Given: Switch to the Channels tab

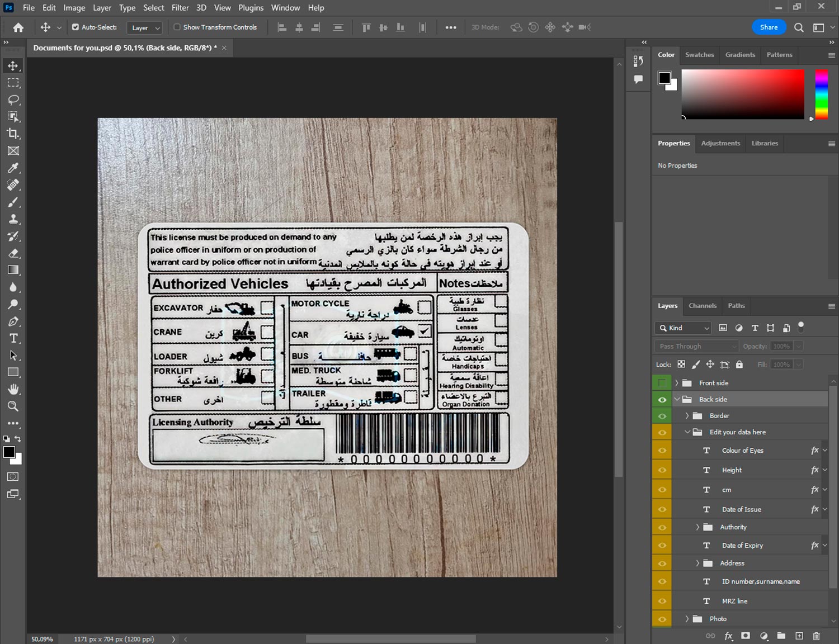Looking at the screenshot, I should tap(702, 306).
